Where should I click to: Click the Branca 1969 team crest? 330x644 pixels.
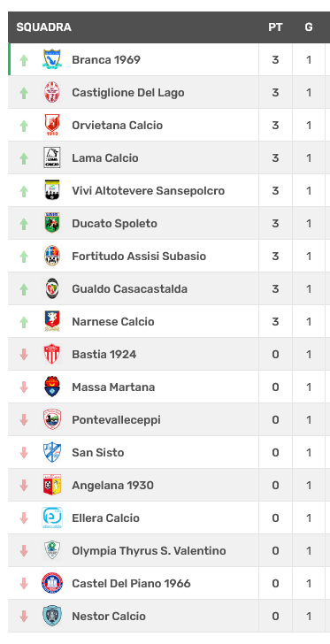(x=52, y=59)
